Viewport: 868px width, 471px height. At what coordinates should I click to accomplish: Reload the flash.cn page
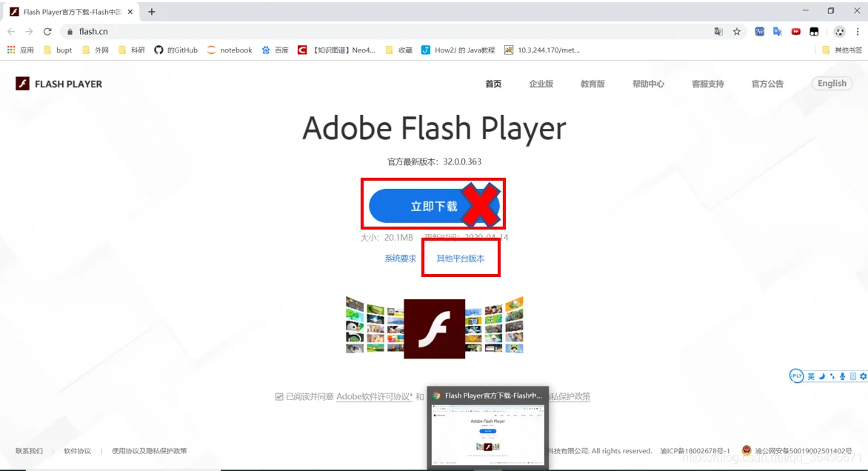click(47, 32)
